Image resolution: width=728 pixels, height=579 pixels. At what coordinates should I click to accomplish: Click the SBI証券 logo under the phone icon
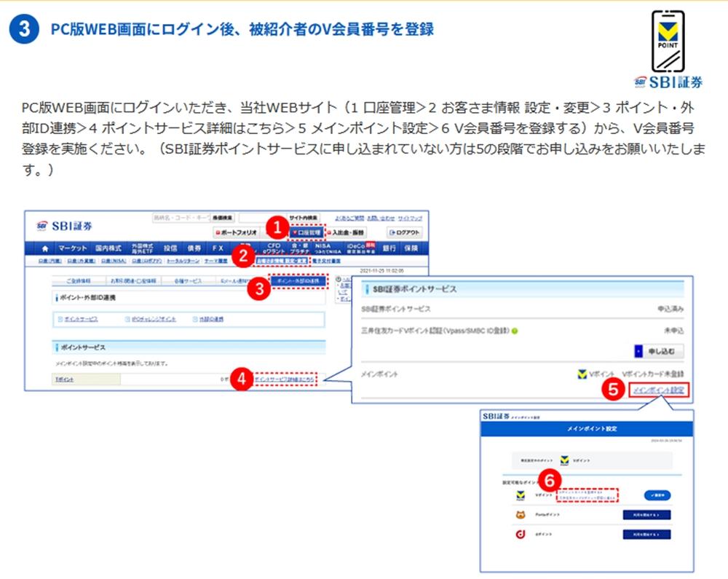click(668, 82)
